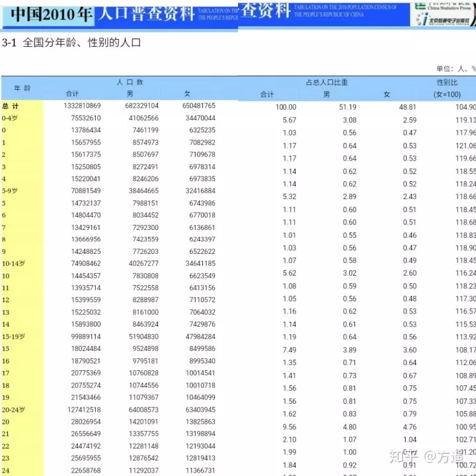Select the '15-19岁' row label
Viewport: 476px width, 476px height.
pos(13,337)
